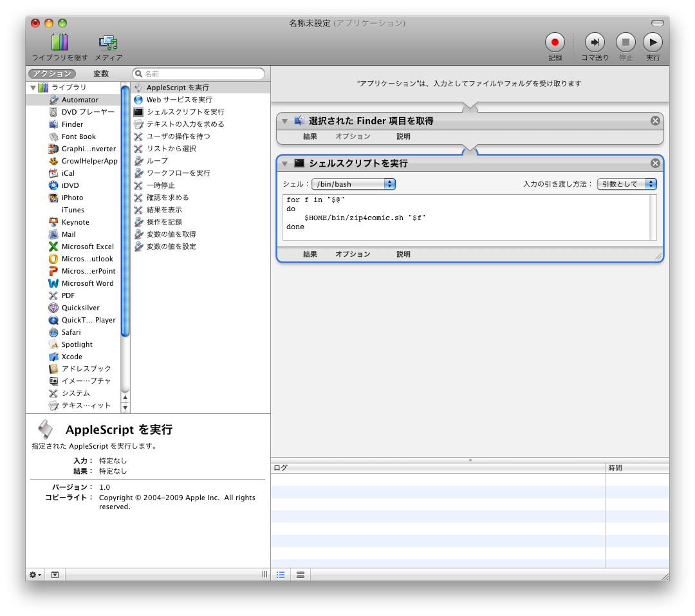Switch to the 変数 tab
This screenshot has width=695, height=616.
(x=101, y=73)
